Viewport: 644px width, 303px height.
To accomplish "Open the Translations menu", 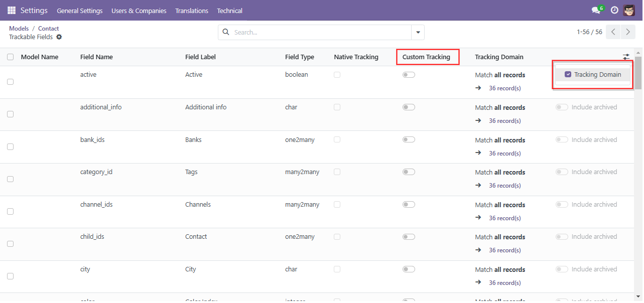I will click(x=192, y=11).
